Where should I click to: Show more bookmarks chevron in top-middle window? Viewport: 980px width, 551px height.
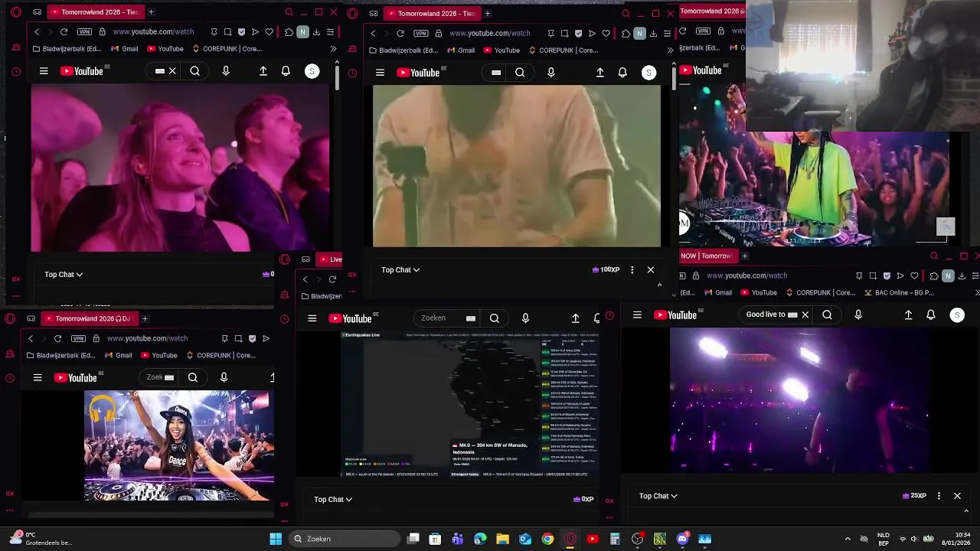click(670, 51)
